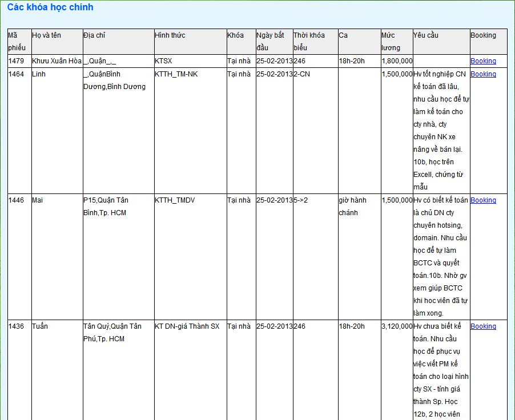This screenshot has width=515, height=420.
Task: Select the address '_,Quận_,_'
Action: tap(99, 61)
